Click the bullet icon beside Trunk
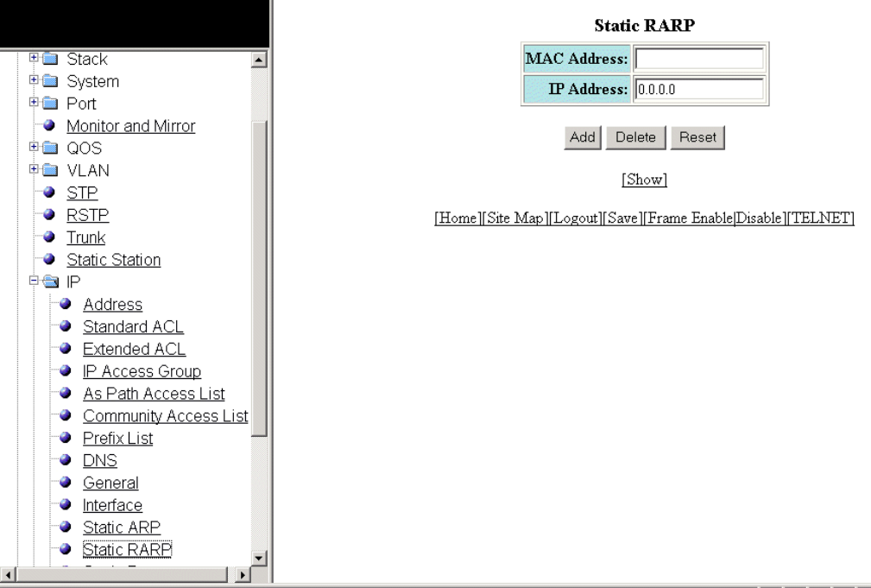Image resolution: width=871 pixels, height=588 pixels. pyautogui.click(x=49, y=237)
